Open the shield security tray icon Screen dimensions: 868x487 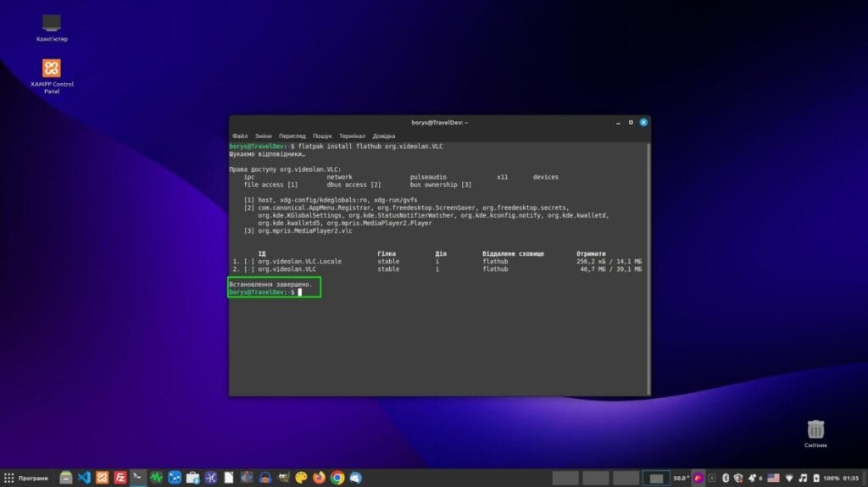(738, 479)
